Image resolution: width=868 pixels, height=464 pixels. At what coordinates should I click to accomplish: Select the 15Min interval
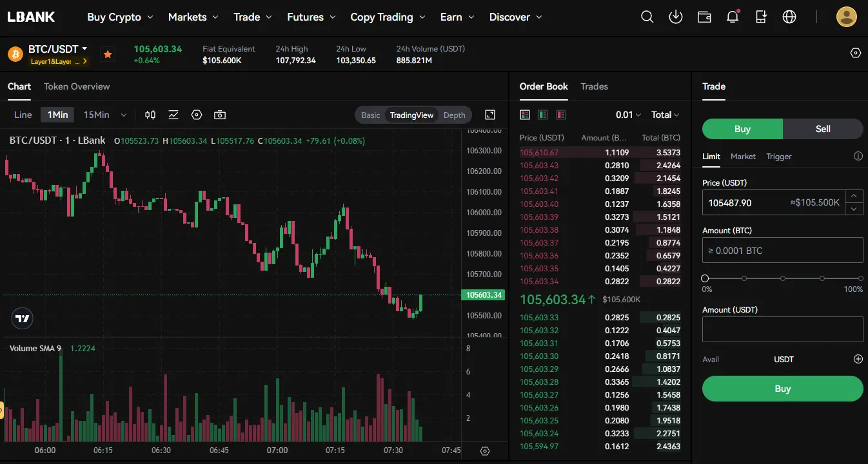click(96, 115)
